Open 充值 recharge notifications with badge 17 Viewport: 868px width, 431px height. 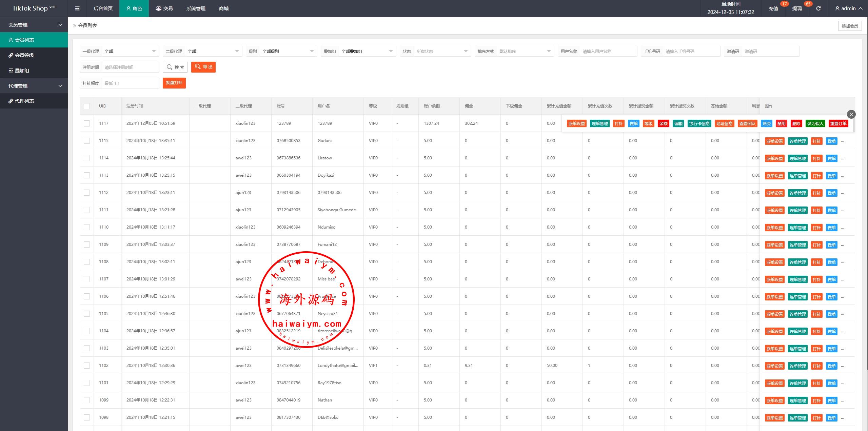coord(773,8)
